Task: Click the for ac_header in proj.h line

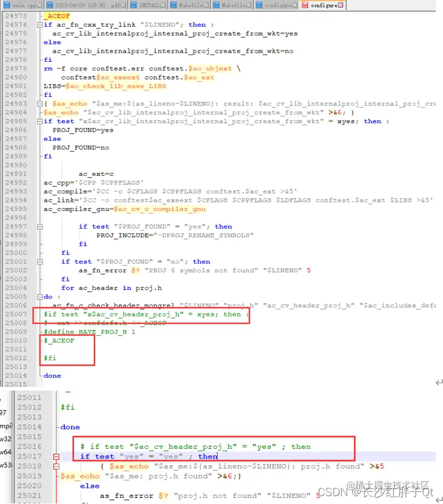Action: 112,288
